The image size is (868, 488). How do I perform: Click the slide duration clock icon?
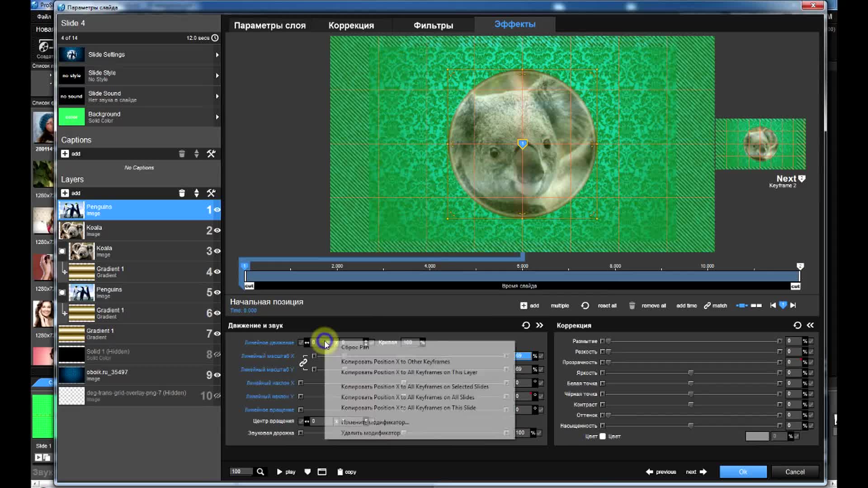pyautogui.click(x=215, y=38)
